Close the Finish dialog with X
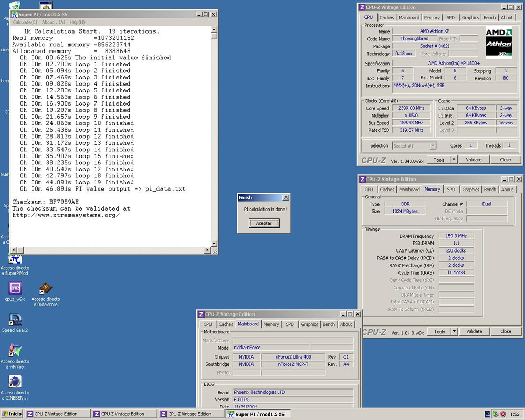Screen dimensions: 525x420 point(286,197)
